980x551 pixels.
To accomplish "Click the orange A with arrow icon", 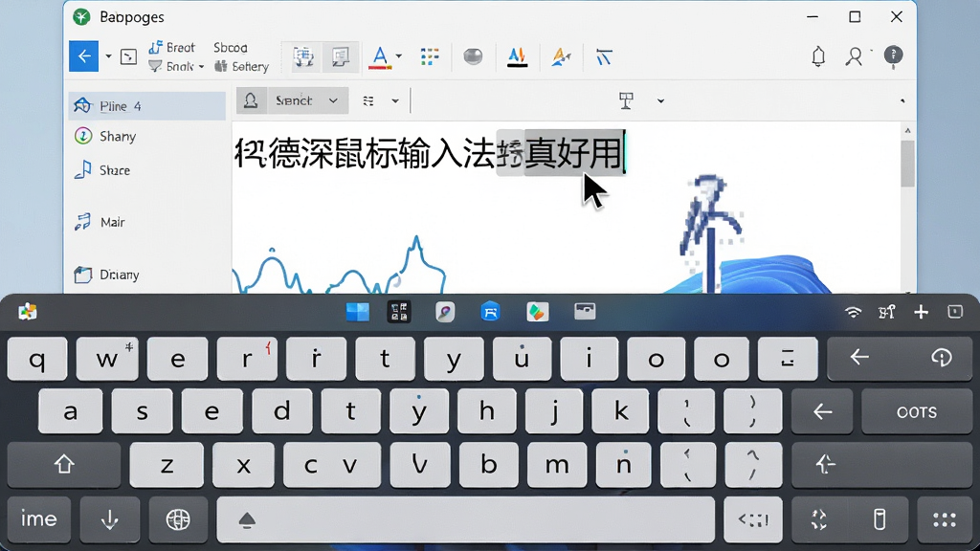I will [561, 56].
